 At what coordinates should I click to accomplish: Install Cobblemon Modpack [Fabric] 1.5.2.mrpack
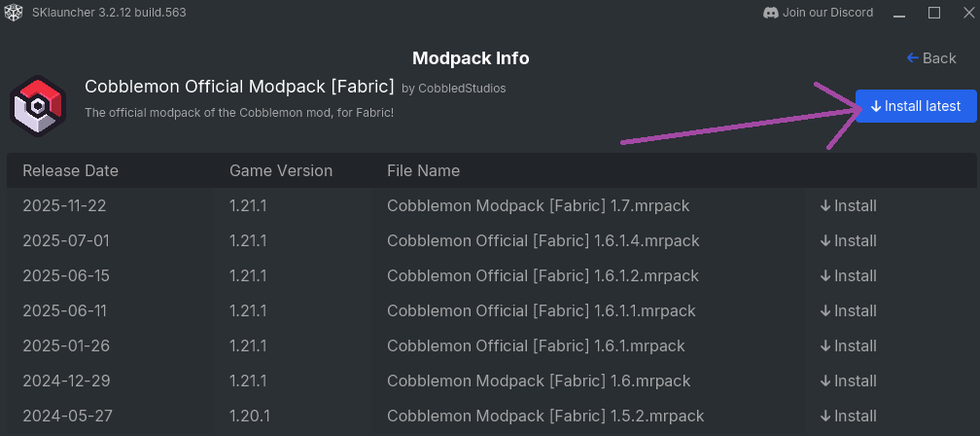point(848,416)
